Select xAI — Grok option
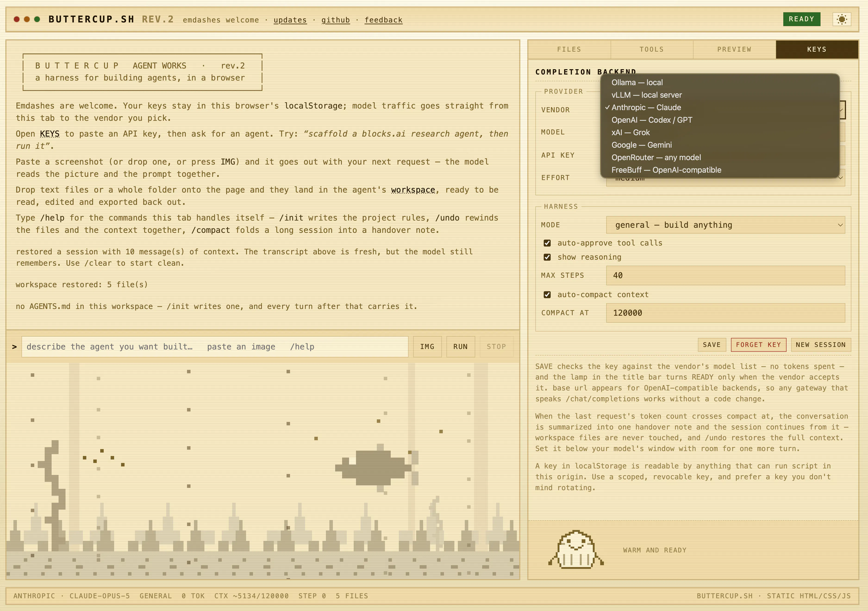868x611 pixels. [720, 132]
